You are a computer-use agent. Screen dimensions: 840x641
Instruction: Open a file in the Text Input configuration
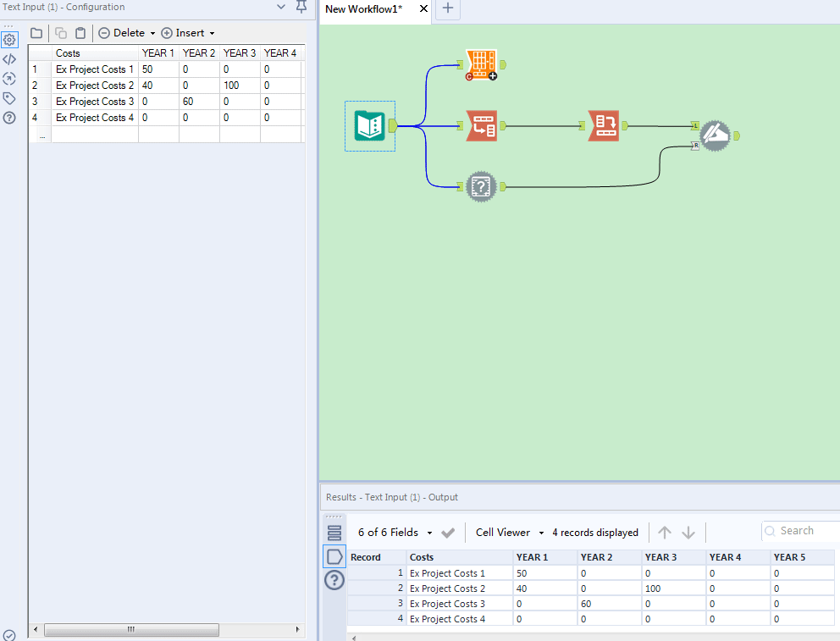point(36,32)
